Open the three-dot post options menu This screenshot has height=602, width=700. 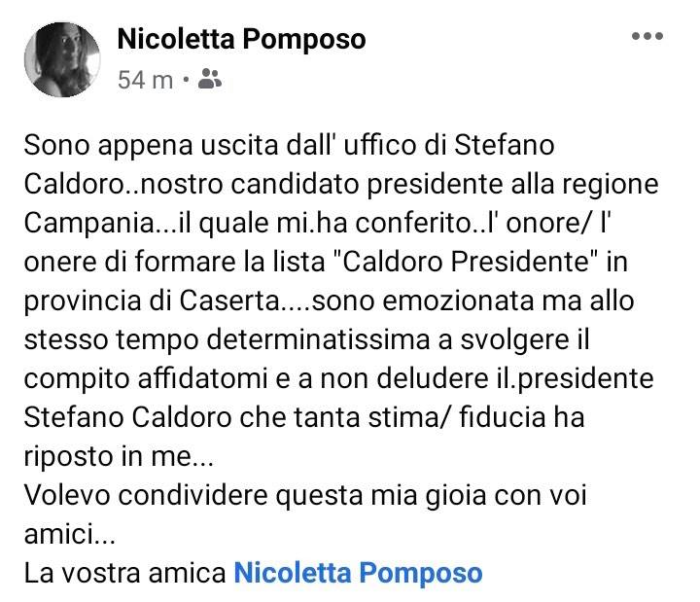647,37
